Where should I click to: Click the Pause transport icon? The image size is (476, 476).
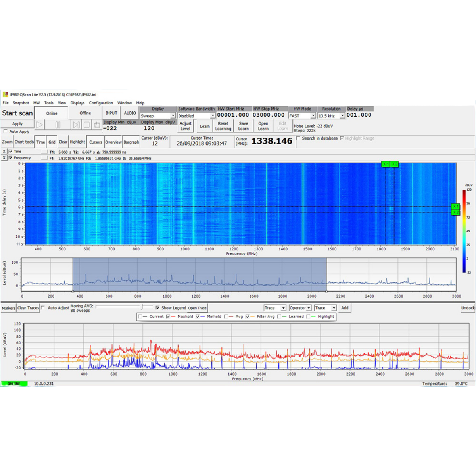pyautogui.click(x=58, y=125)
